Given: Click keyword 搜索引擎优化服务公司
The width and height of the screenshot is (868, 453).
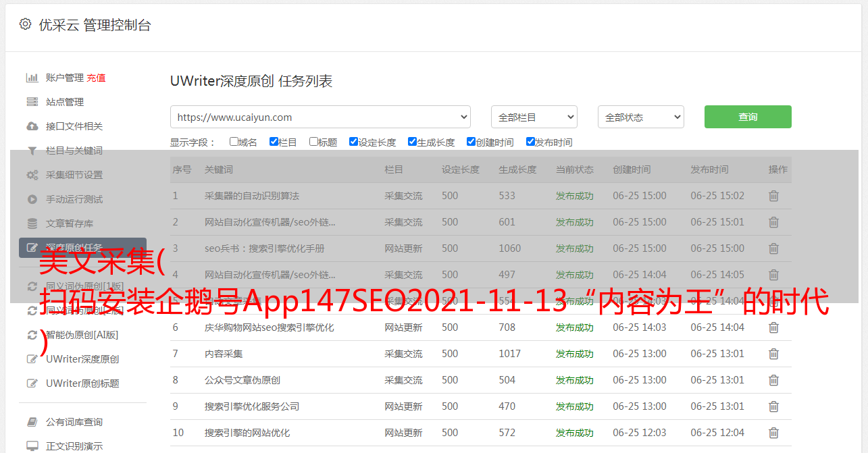Looking at the screenshot, I should 252,406.
